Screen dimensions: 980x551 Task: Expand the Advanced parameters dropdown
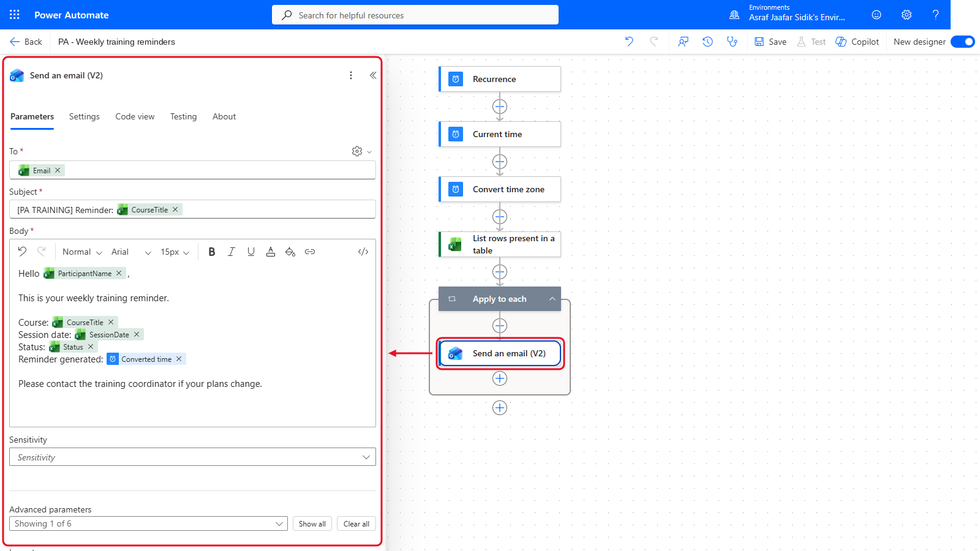[x=148, y=523]
